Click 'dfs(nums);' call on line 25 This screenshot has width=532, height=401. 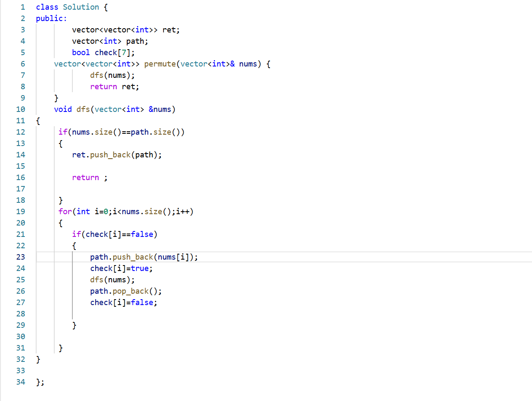pyautogui.click(x=112, y=280)
